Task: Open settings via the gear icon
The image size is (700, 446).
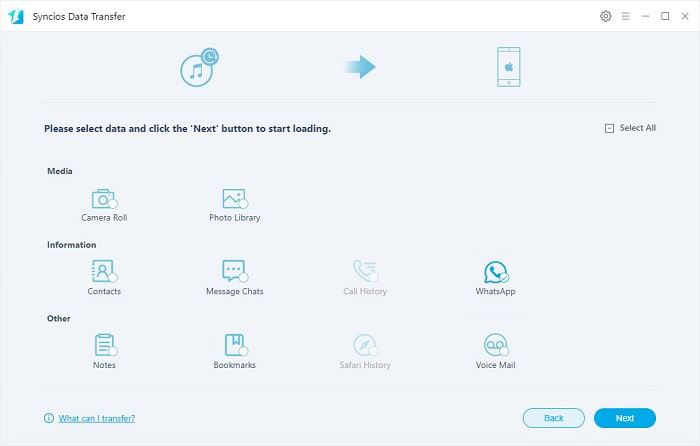Action: (605, 16)
